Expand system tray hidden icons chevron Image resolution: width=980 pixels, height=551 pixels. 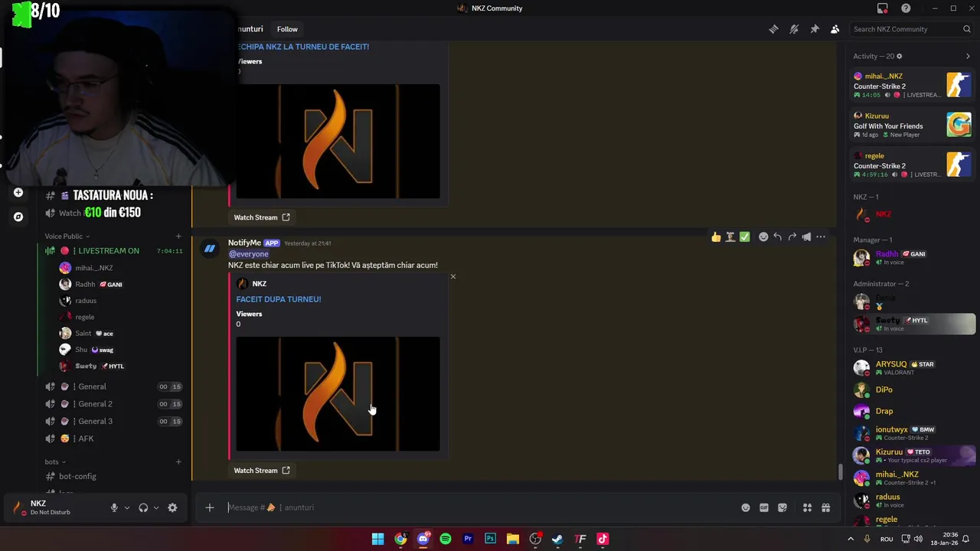pyautogui.click(x=850, y=539)
